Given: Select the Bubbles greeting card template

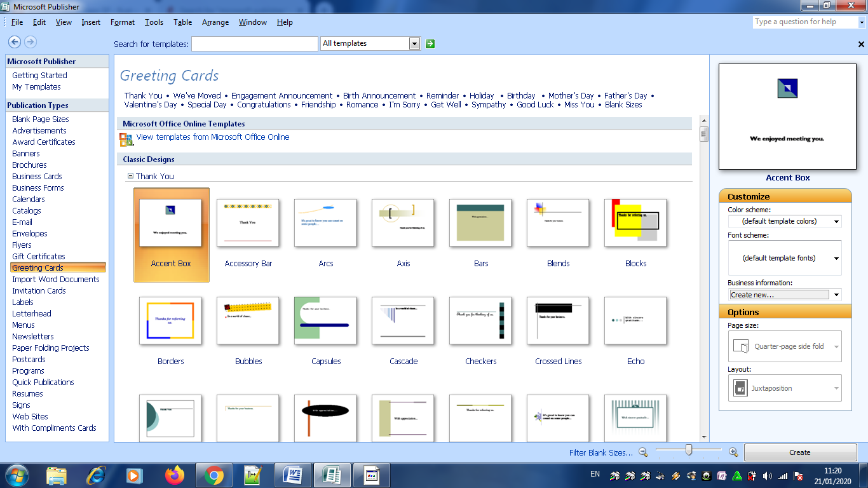Looking at the screenshot, I should [x=248, y=321].
